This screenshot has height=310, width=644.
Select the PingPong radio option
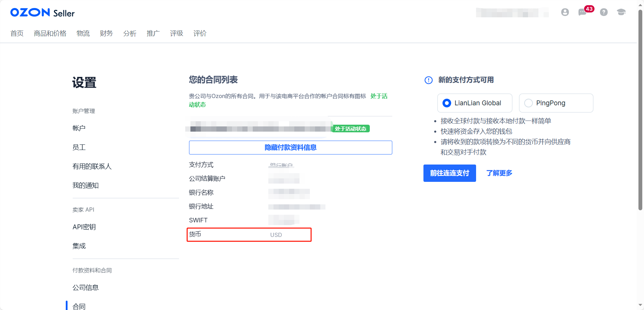coord(529,103)
